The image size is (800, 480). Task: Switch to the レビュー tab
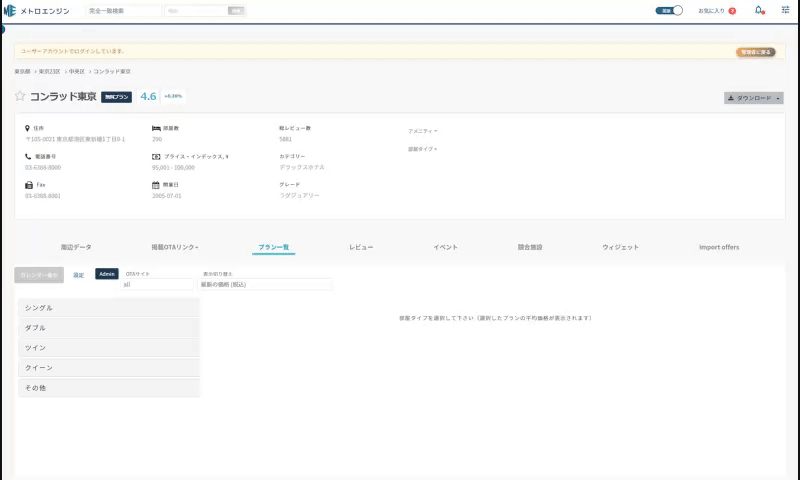[x=361, y=247]
